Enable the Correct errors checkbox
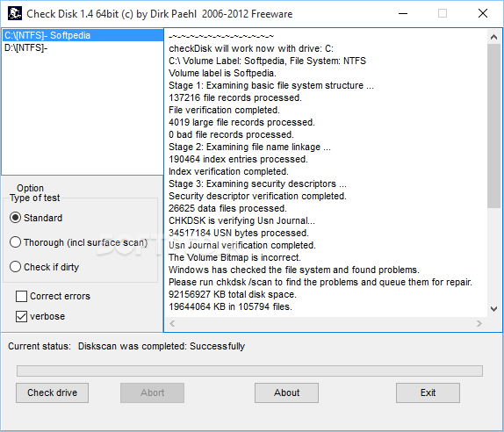504x432 pixels. [53, 296]
